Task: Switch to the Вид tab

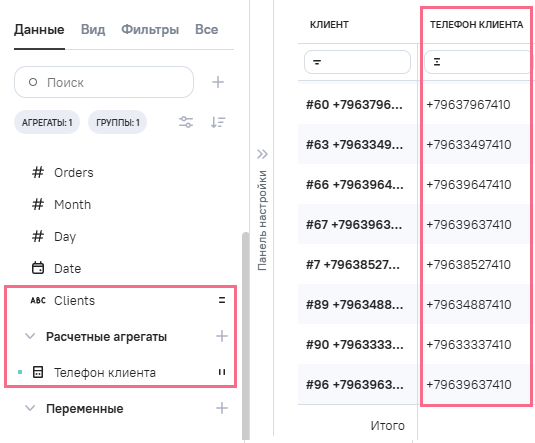Action: [x=93, y=30]
